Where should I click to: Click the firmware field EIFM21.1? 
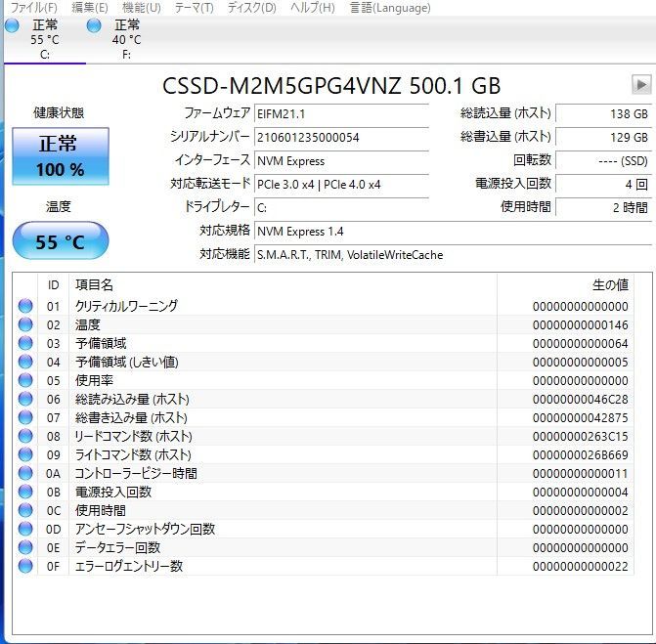341,113
